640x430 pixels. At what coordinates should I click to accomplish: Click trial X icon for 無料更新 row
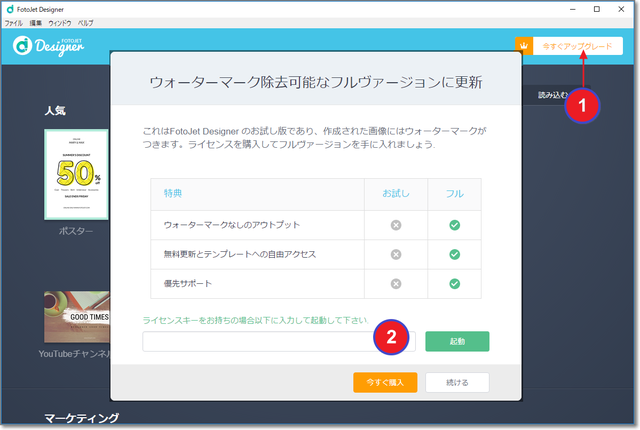click(x=395, y=254)
